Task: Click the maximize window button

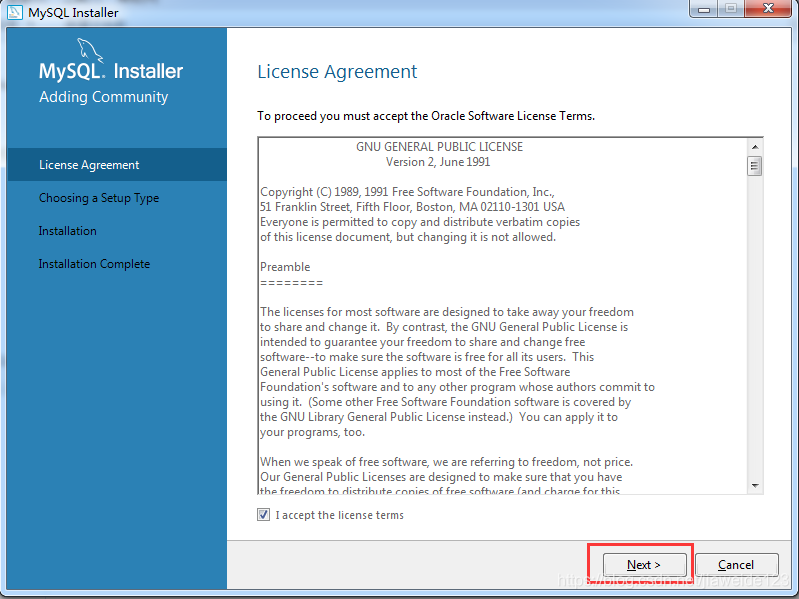Action: tap(731, 9)
